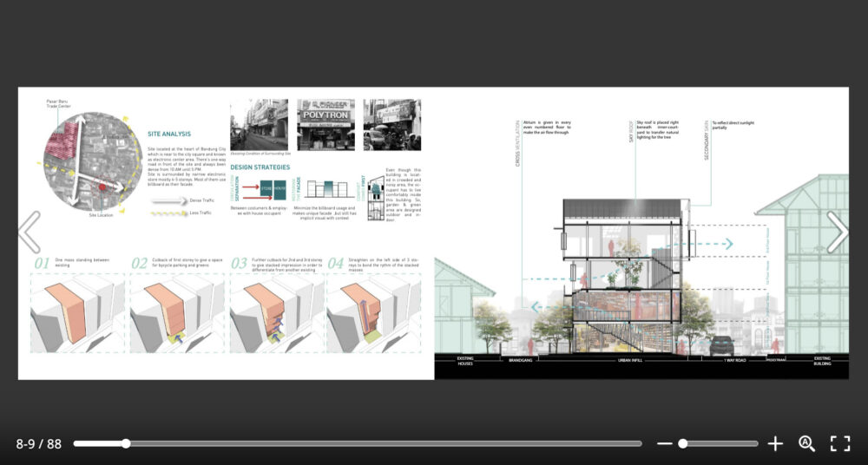Go to the previous page with left arrow
Viewport: 868px width, 465px height.
[x=30, y=232]
